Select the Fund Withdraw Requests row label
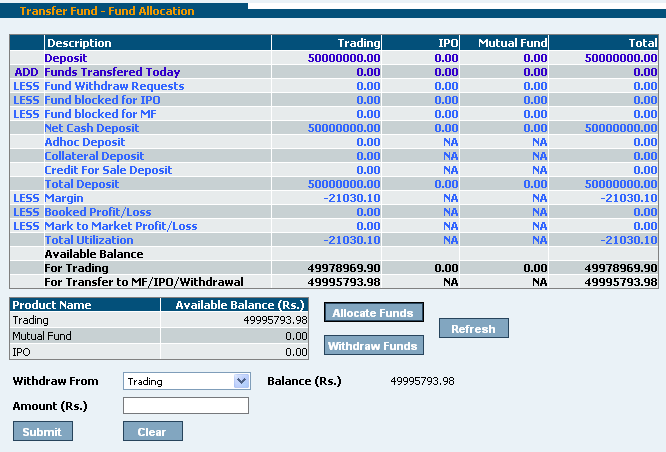 [114, 86]
